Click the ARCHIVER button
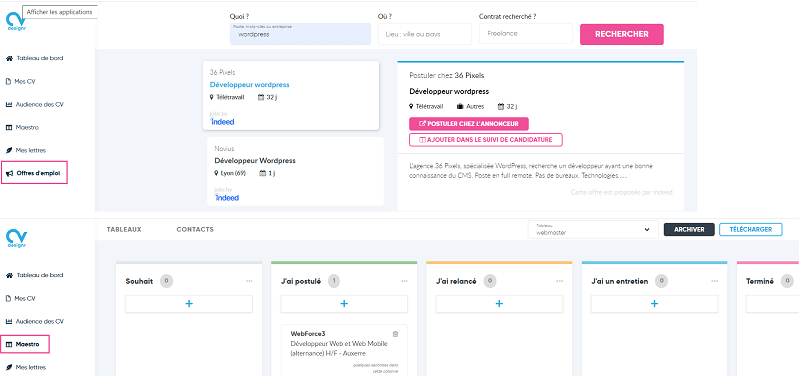 coord(689,230)
